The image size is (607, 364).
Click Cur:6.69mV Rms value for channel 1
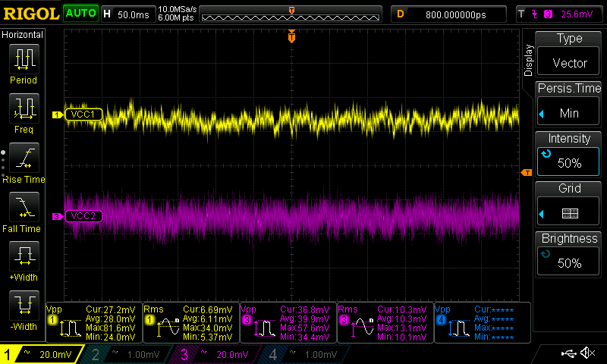(207, 309)
